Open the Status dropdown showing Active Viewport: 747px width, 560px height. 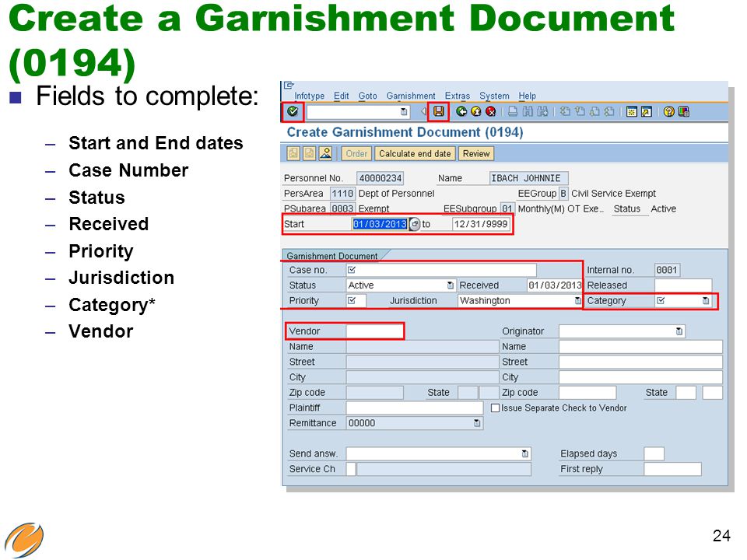[451, 285]
